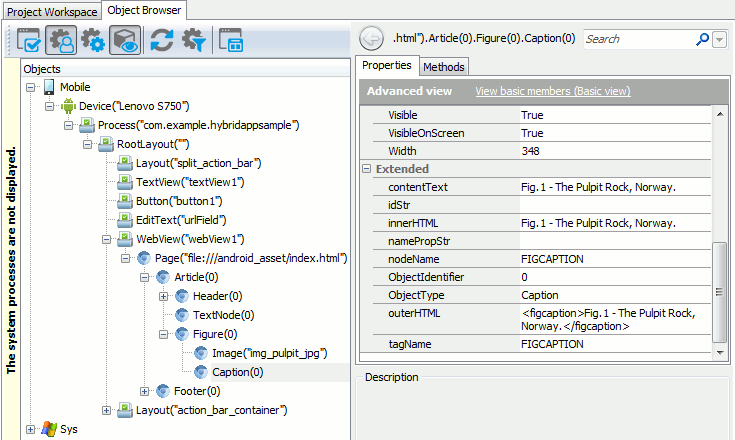Image resolution: width=735 pixels, height=440 pixels.
Task: Open the Project Workspace tab
Action: click(52, 11)
